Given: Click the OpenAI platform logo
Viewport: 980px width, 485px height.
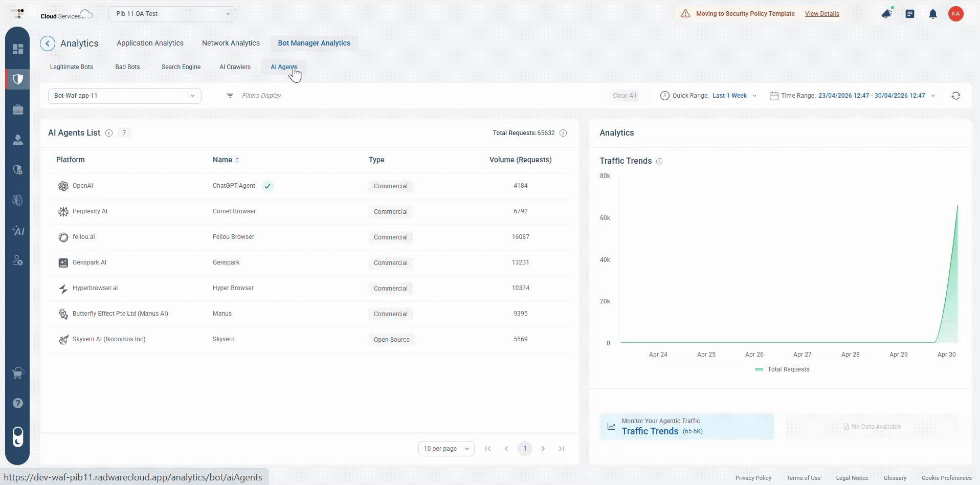Looking at the screenshot, I should click(x=63, y=186).
